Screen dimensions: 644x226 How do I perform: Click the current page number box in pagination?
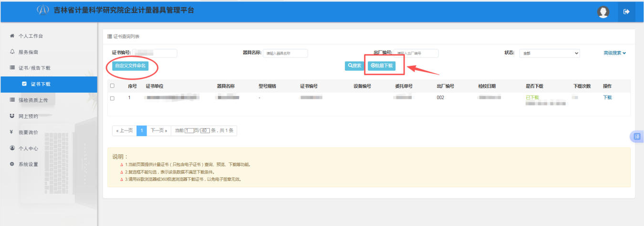189,130
